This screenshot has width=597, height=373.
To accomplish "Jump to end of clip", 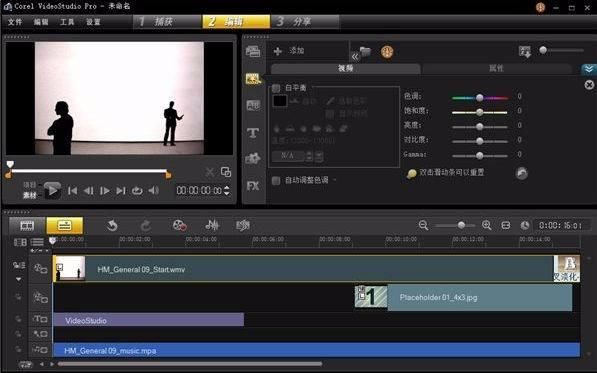I will pos(121,191).
